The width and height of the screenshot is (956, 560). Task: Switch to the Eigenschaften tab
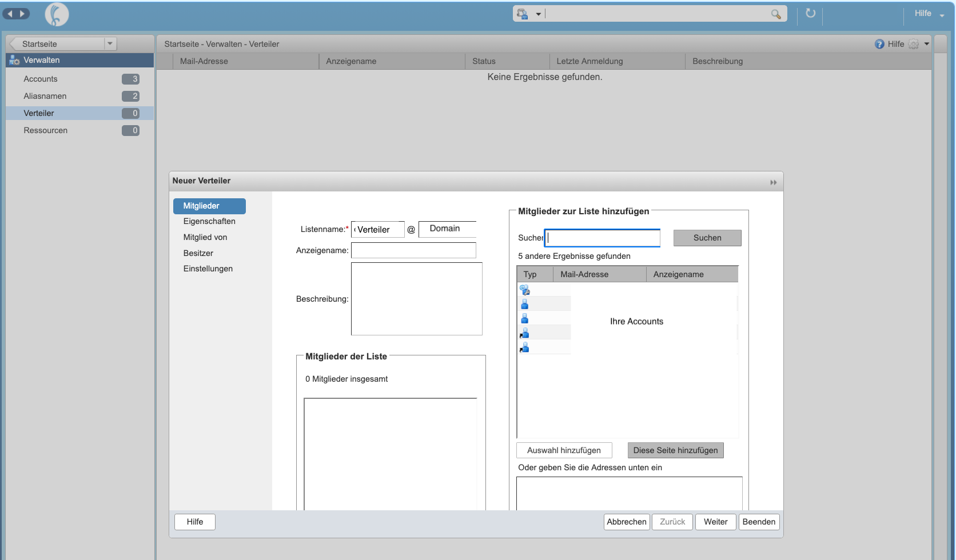209,221
